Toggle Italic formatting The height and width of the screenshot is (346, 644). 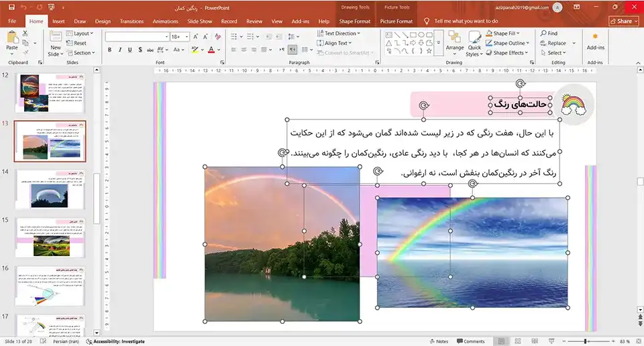pos(119,50)
